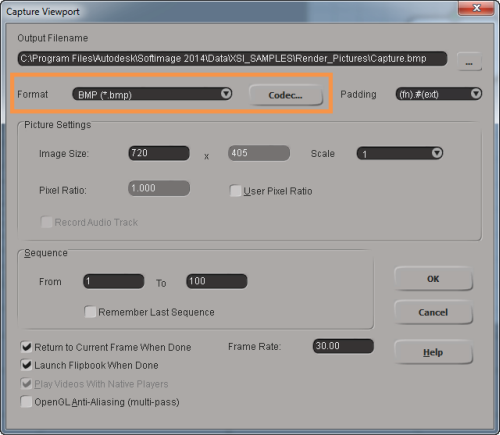This screenshot has width=500, height=435.
Task: Click the Output Filename path field
Action: click(x=232, y=59)
